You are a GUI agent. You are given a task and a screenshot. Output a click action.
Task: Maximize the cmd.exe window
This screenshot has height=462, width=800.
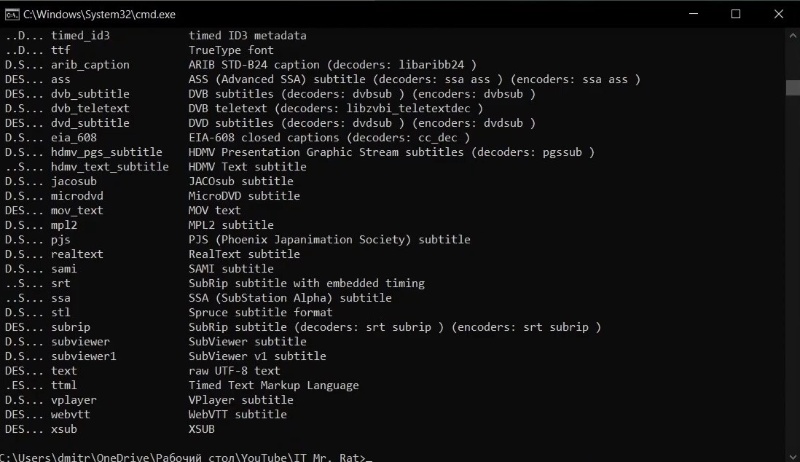(x=736, y=13)
